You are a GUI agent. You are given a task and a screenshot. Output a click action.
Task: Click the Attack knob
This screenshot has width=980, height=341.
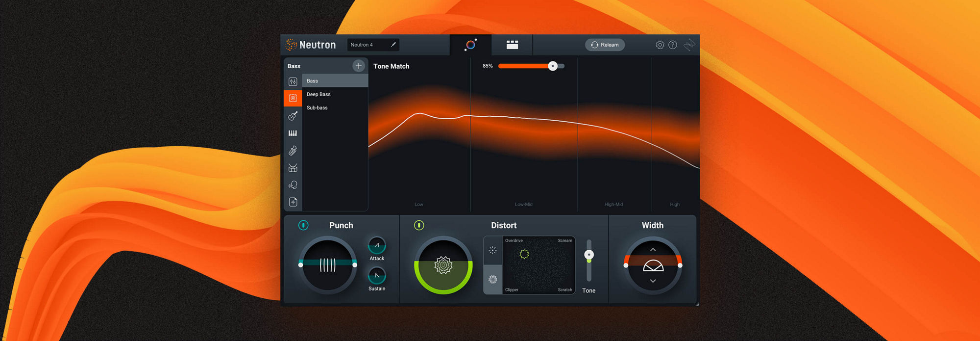tap(377, 245)
